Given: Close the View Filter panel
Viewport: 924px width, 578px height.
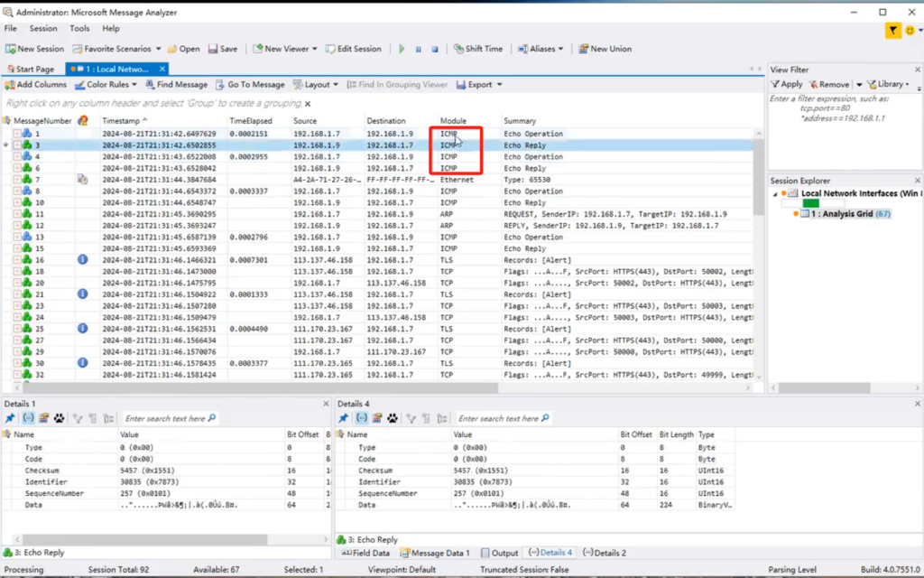Looking at the screenshot, I should tap(918, 70).
